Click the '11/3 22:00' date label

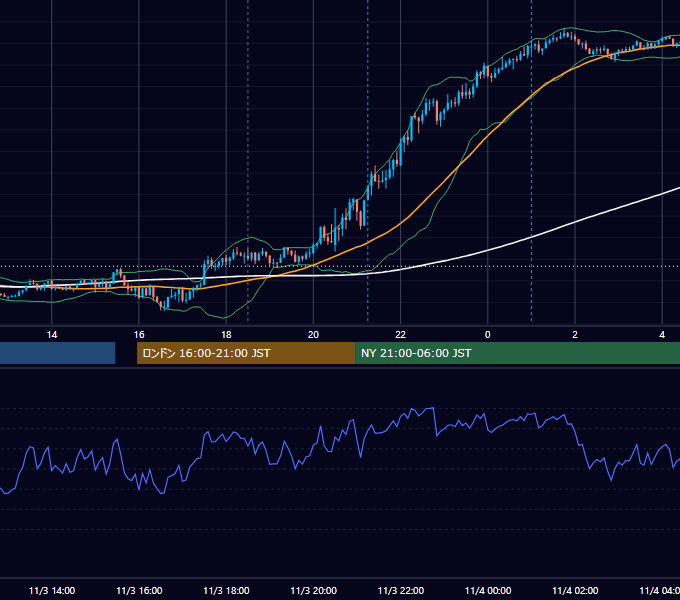coord(401,590)
